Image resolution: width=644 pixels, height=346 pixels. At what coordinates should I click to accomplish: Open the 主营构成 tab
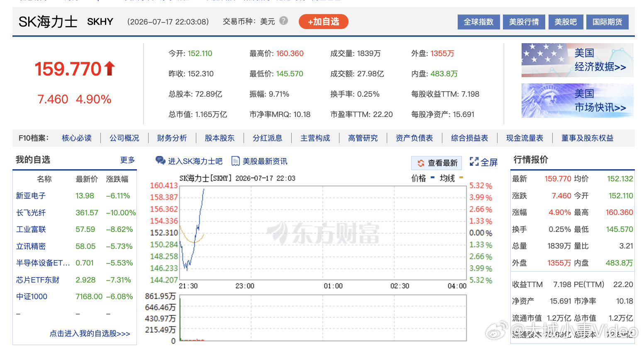[x=315, y=138]
